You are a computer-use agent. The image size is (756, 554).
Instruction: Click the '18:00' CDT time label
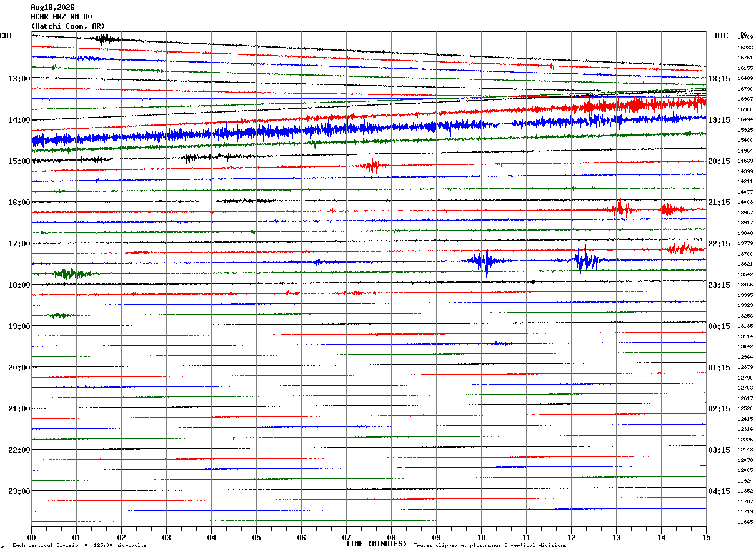(19, 285)
